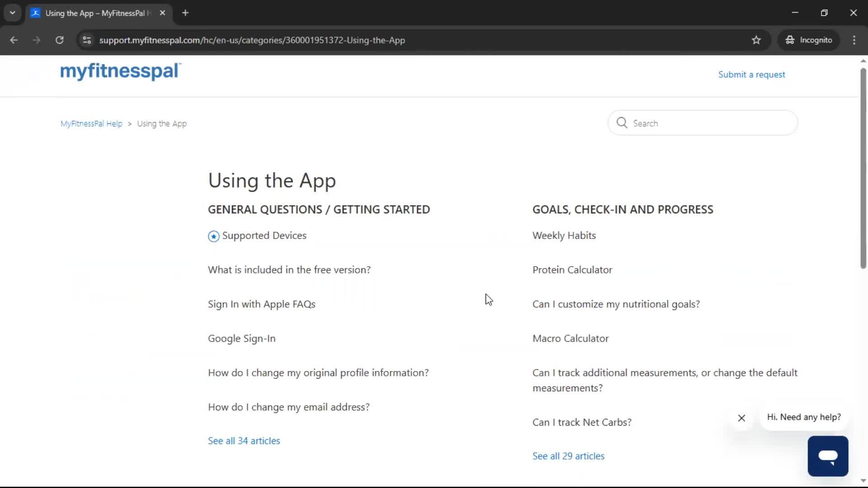Open the chat widget button
This screenshot has height=488, width=868.
click(x=828, y=456)
